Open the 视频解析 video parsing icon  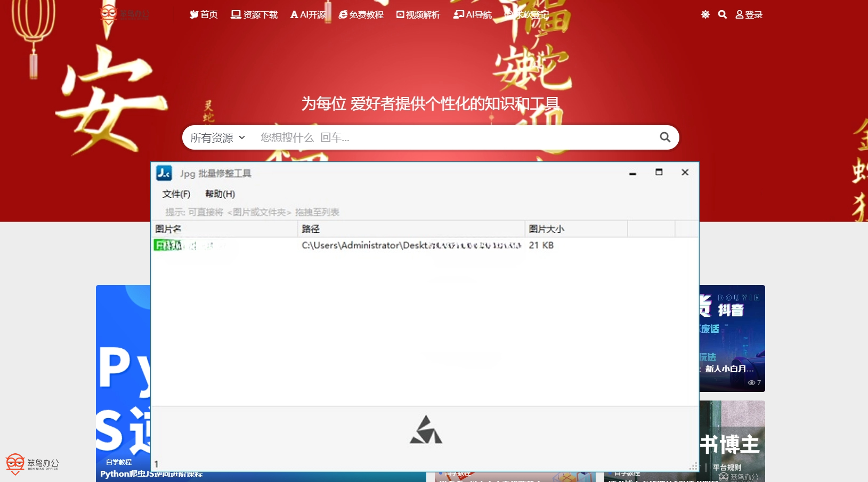click(x=399, y=14)
